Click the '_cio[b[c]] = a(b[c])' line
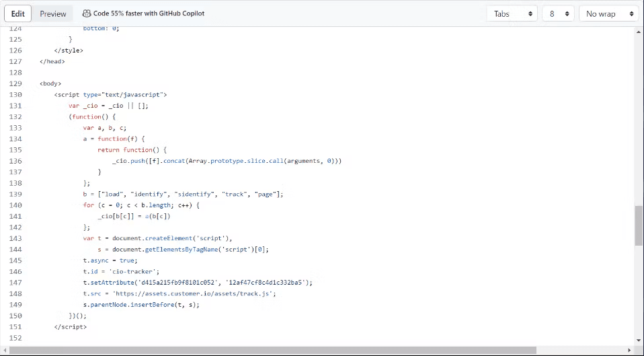 pyautogui.click(x=134, y=216)
